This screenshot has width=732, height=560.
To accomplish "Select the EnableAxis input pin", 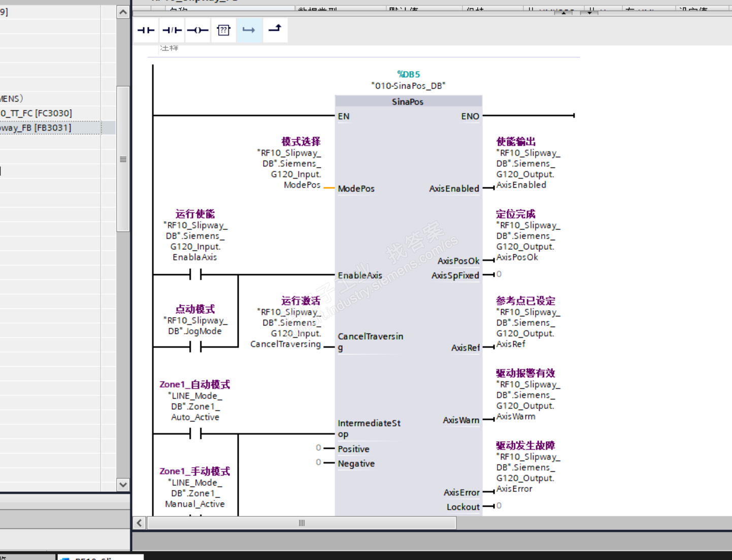I will 360,275.
